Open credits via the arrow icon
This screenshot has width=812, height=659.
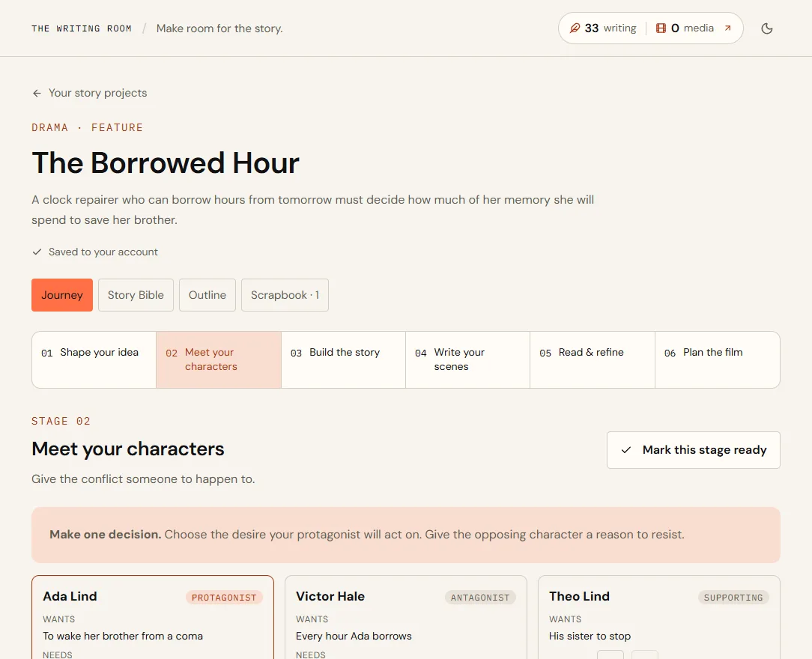point(727,28)
